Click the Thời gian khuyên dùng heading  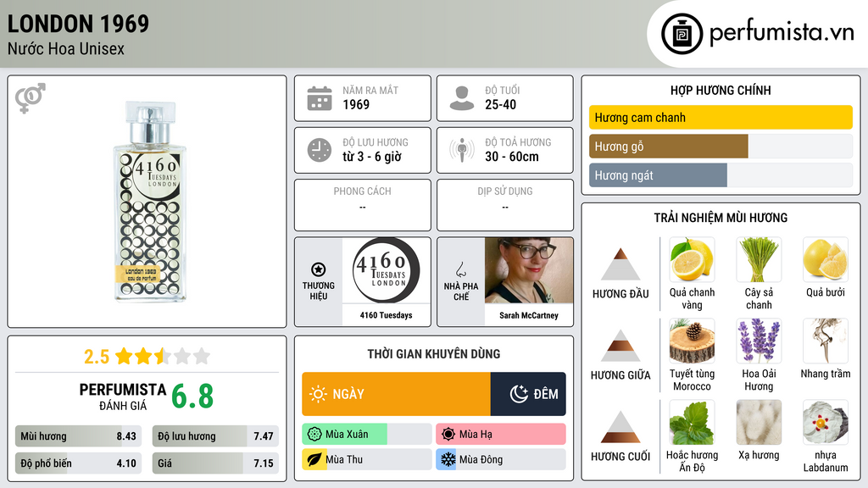434,354
